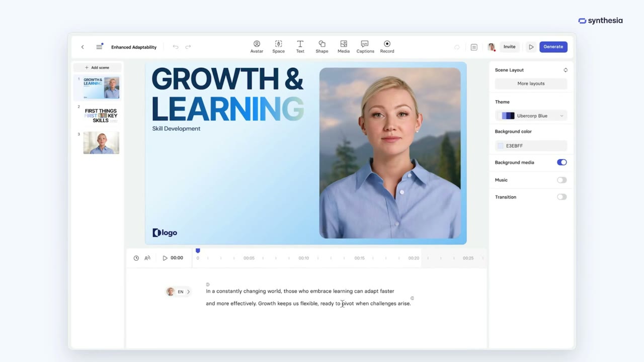The image size is (644, 362).
Task: Open the Captions tool
Action: 365,47
